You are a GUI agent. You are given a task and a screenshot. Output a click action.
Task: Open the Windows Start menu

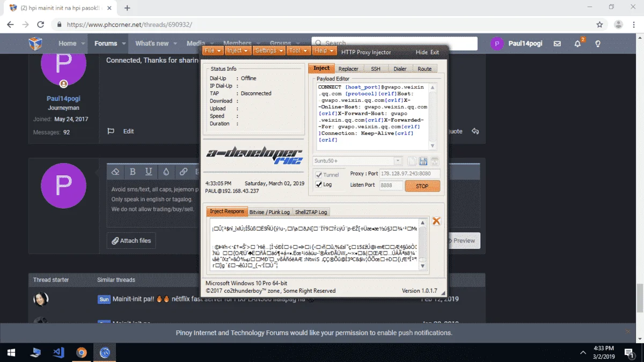(11, 352)
